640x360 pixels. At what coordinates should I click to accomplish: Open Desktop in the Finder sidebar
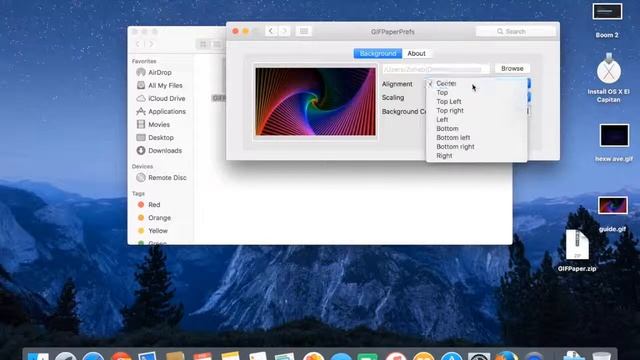160,138
